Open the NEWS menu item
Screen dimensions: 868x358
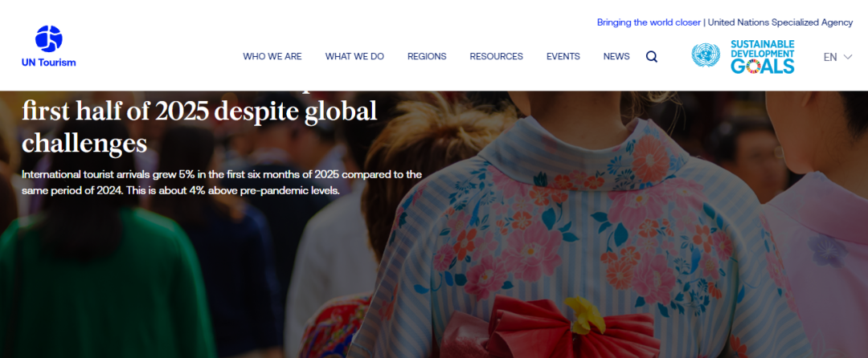click(616, 56)
